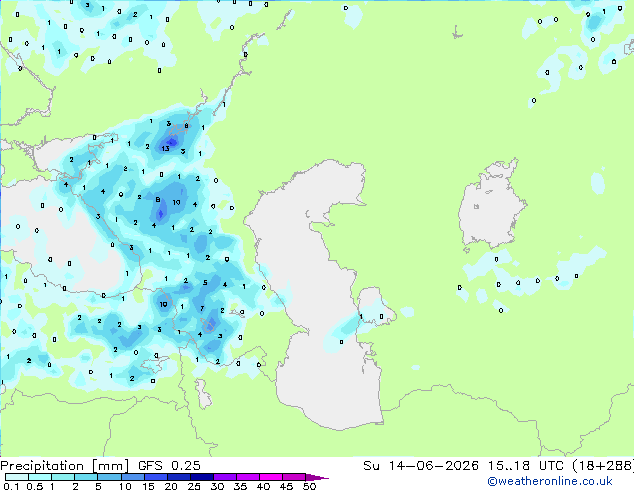Click the legend label '35'
The image size is (634, 490).
[x=240, y=486]
